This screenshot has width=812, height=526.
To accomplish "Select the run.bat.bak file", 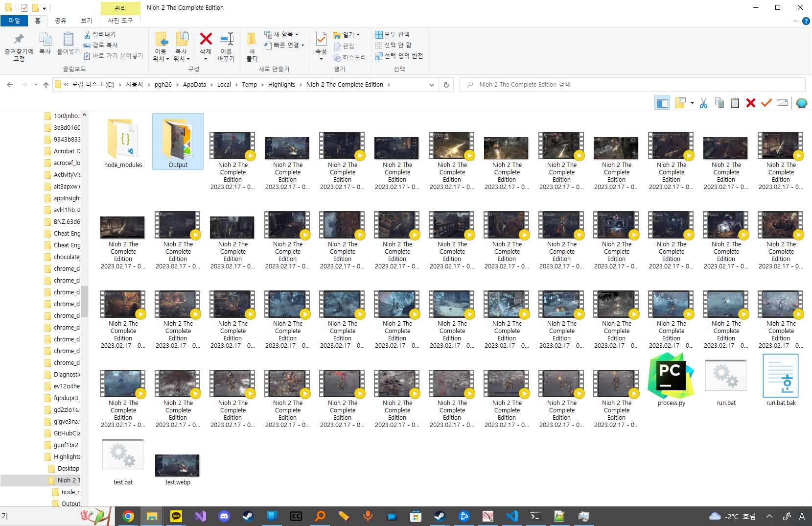I will click(x=781, y=380).
